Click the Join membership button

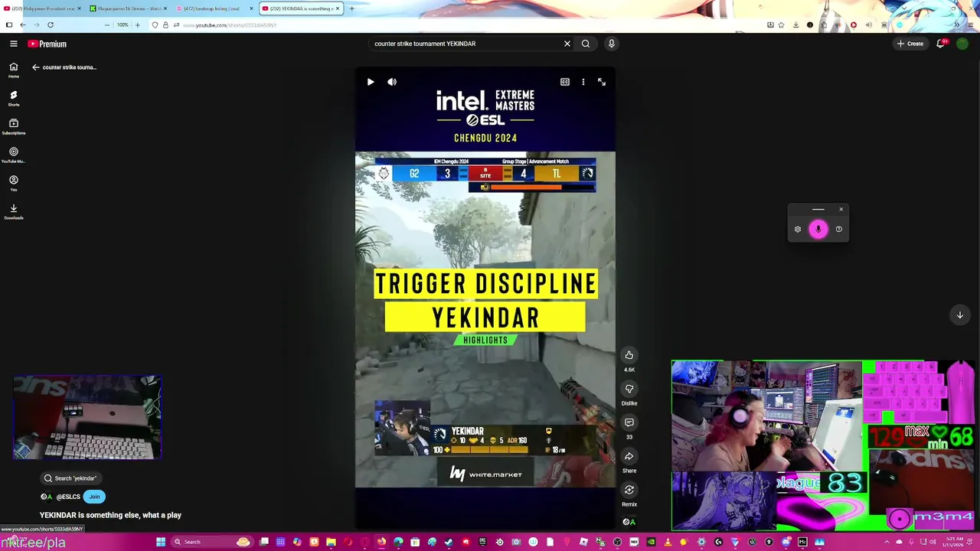click(x=94, y=497)
